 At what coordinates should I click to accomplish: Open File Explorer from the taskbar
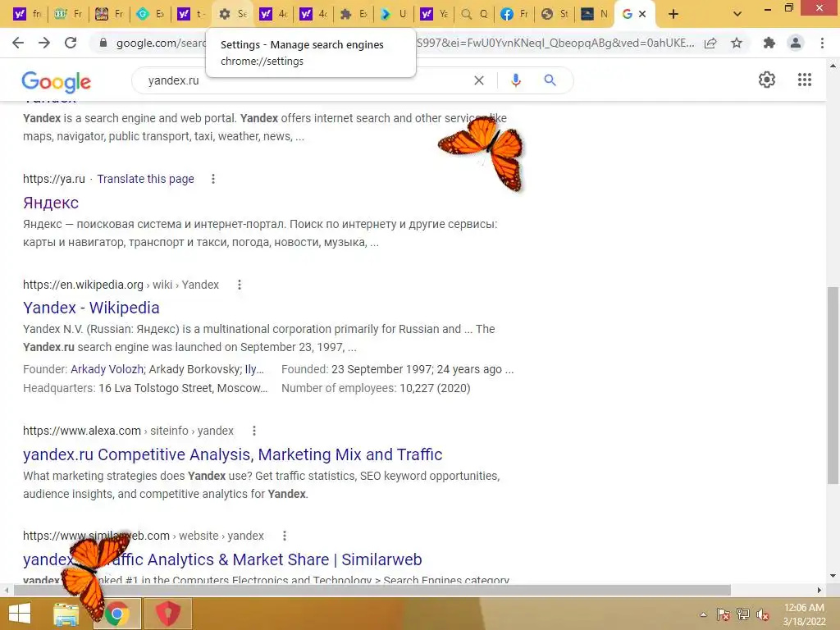click(66, 614)
